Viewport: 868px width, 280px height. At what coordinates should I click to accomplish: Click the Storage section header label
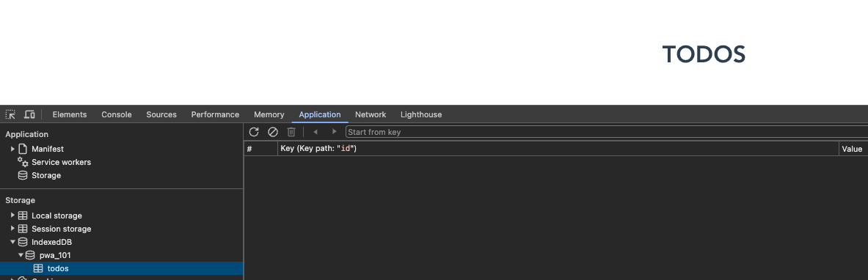[20, 200]
